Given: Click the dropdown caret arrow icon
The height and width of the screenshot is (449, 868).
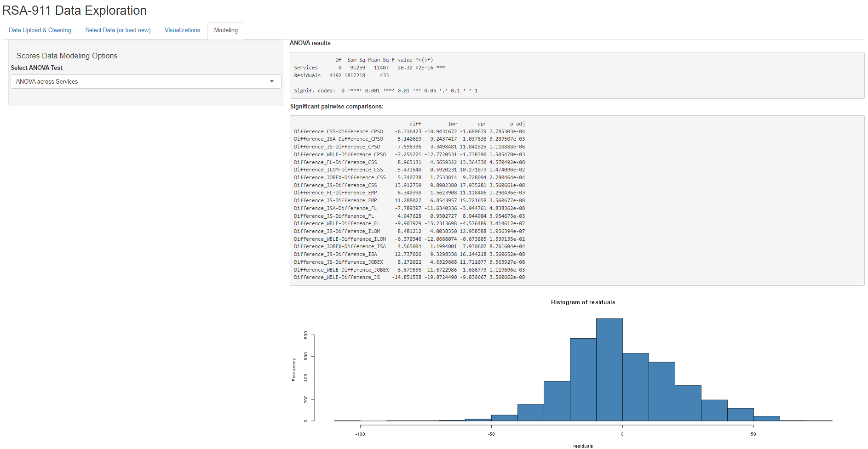Looking at the screenshot, I should [x=272, y=82].
